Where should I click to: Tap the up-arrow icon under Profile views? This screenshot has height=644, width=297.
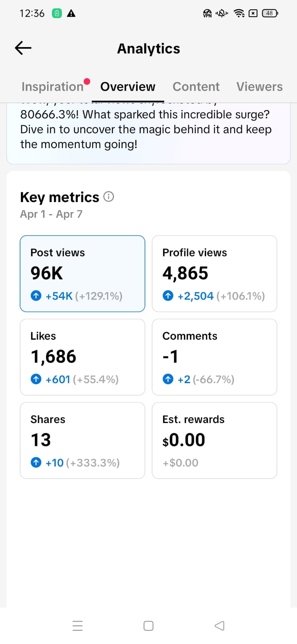[168, 296]
